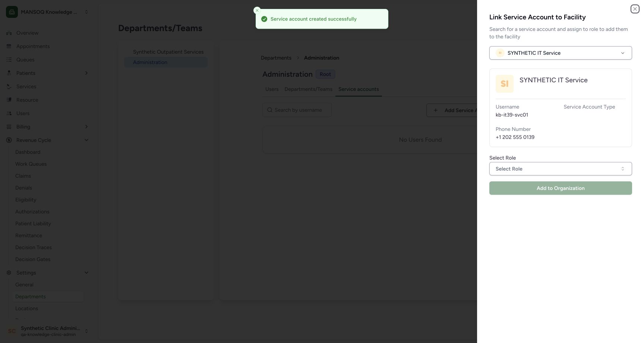Screen dimensions: 644x343
Task: Click the green success checkmark icon
Action: (x=264, y=19)
